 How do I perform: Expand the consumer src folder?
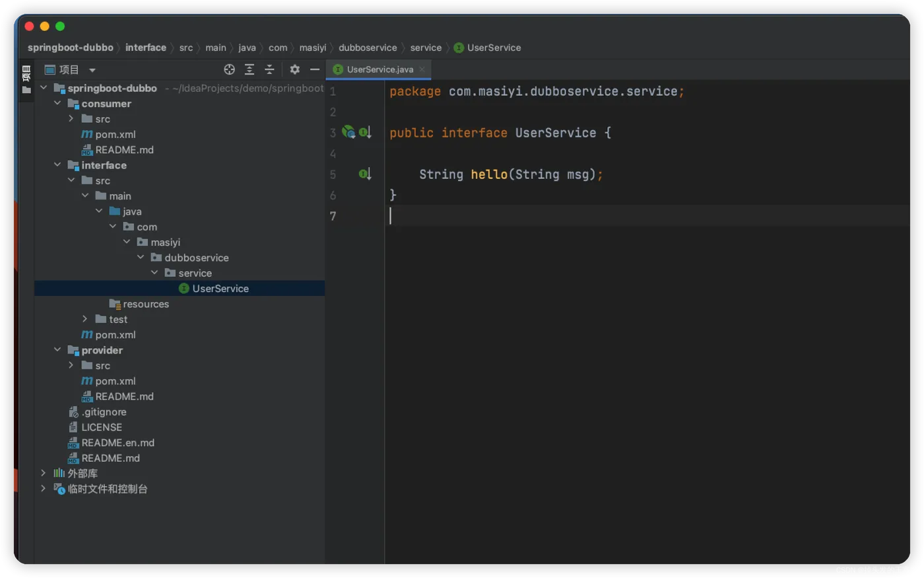[71, 119]
